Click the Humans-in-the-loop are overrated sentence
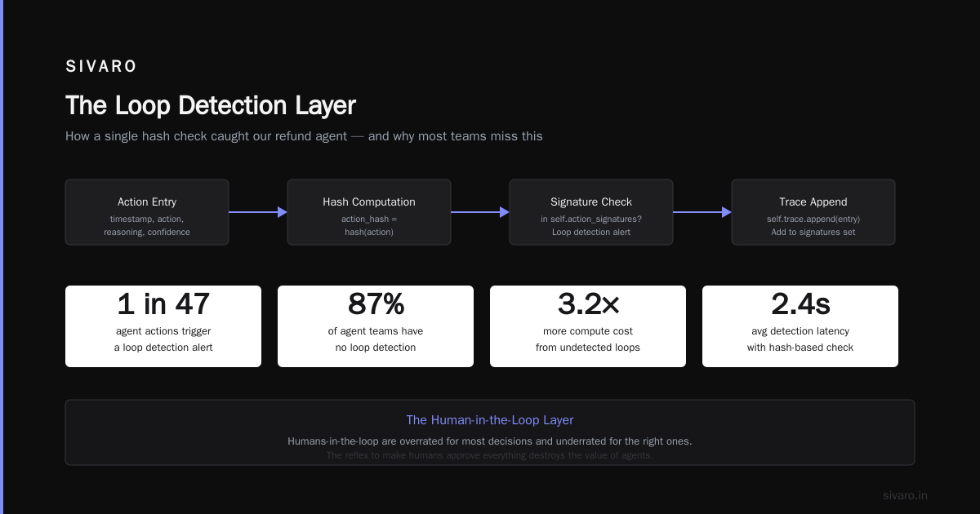This screenshot has width=980, height=514. (490, 441)
